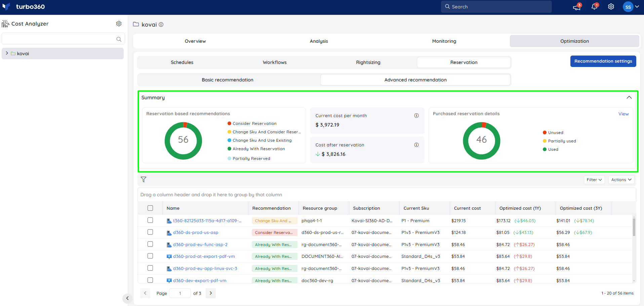644x306 pixels.
Task: Click app service icon for d360-ds-prod-us-asp
Action: click(169, 233)
